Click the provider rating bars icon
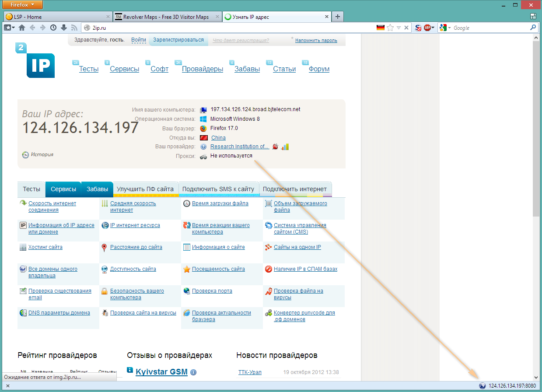542x392 pixels. (285, 147)
